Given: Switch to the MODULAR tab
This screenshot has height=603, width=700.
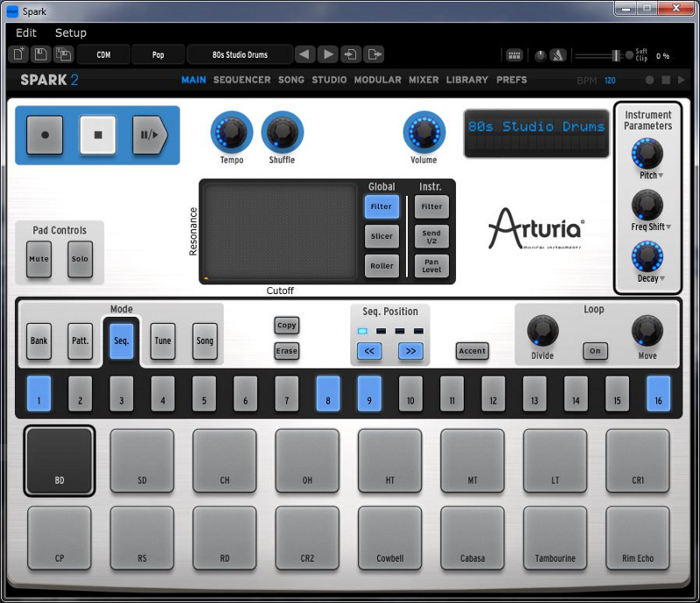Looking at the screenshot, I should [x=378, y=80].
